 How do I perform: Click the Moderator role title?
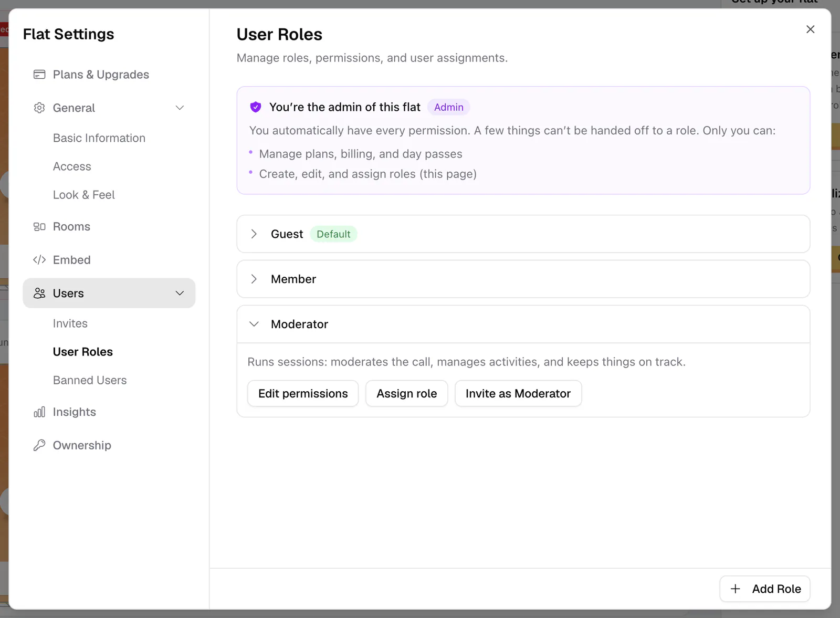tap(299, 324)
